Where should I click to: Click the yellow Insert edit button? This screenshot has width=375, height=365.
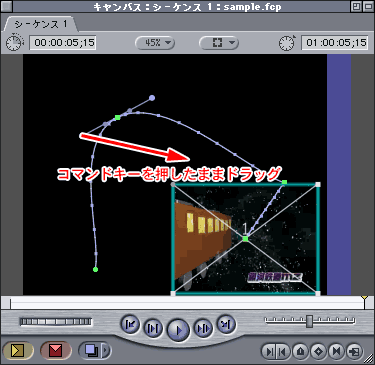(x=18, y=350)
